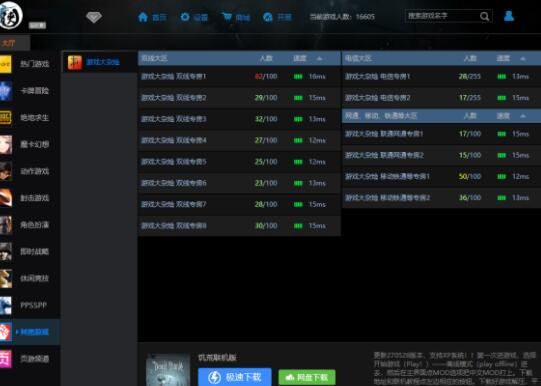
Task: Select 绝地求生 in the sidebar
Action: 35,118
